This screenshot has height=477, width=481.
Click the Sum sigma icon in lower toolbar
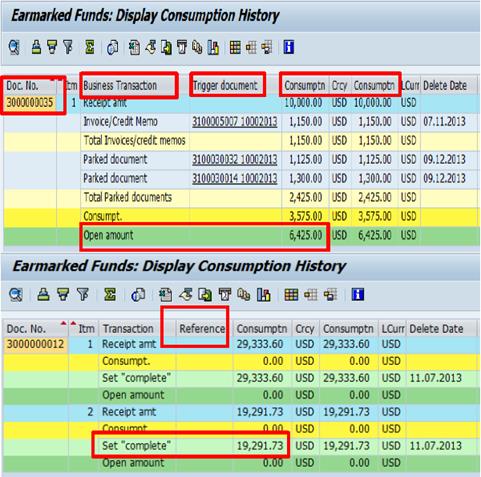coord(110,295)
